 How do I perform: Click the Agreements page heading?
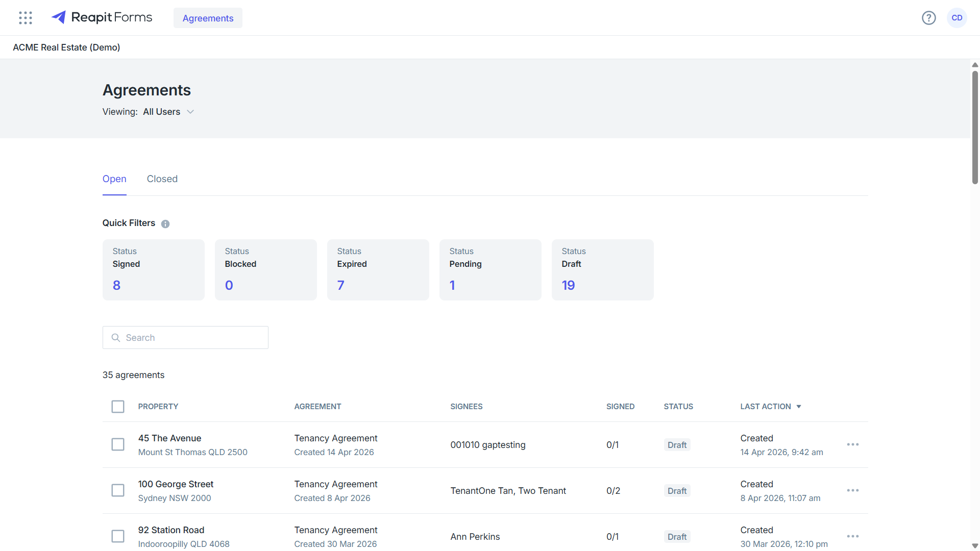(x=146, y=90)
